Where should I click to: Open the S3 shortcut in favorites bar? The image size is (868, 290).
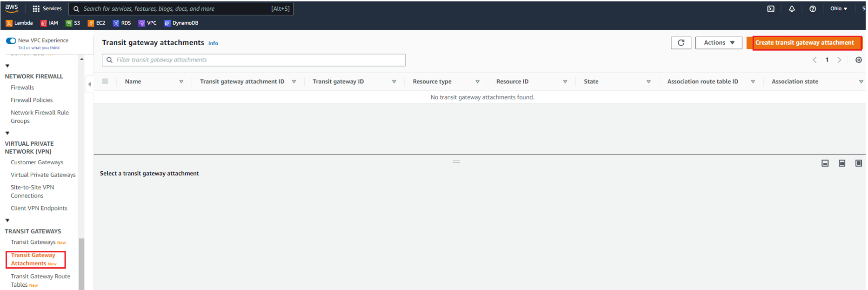tap(73, 23)
